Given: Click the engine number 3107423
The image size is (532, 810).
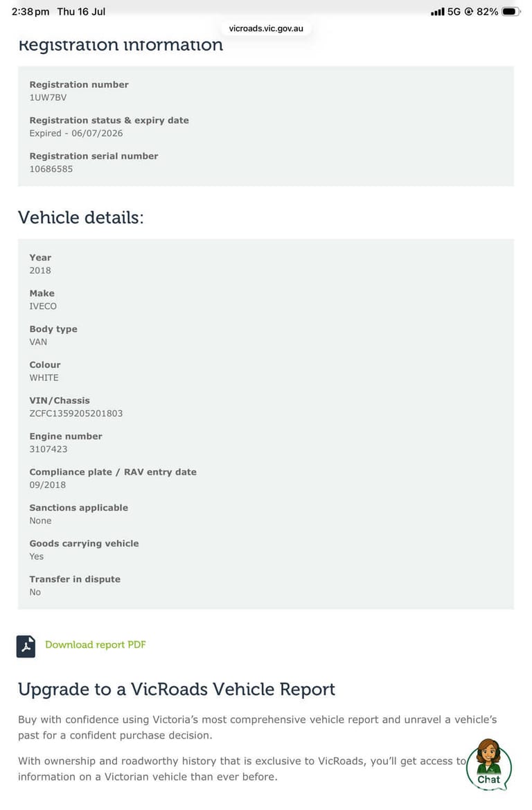Looking at the screenshot, I should click(48, 449).
